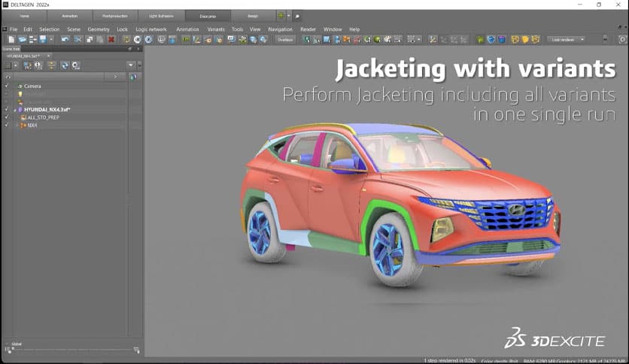Click the Undo arrow icon
This screenshot has height=364, width=629.
[x=65, y=39]
